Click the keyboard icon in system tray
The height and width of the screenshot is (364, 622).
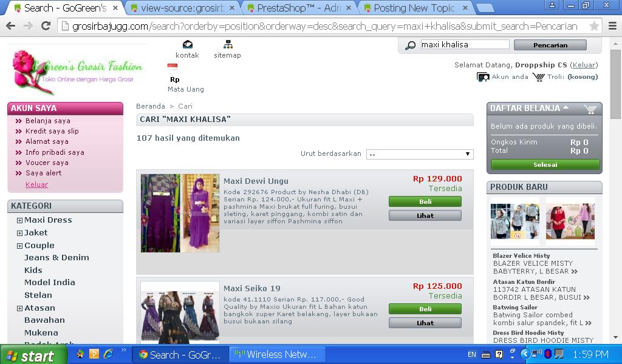[x=486, y=355]
